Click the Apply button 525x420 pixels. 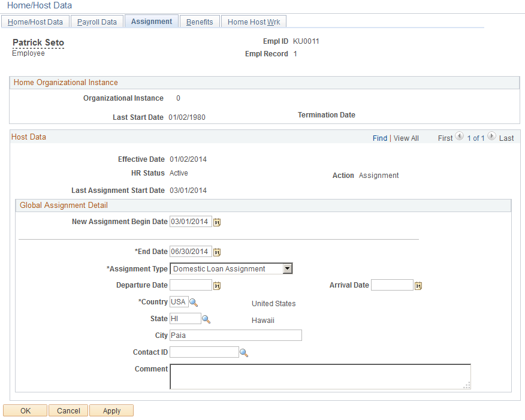pos(111,410)
